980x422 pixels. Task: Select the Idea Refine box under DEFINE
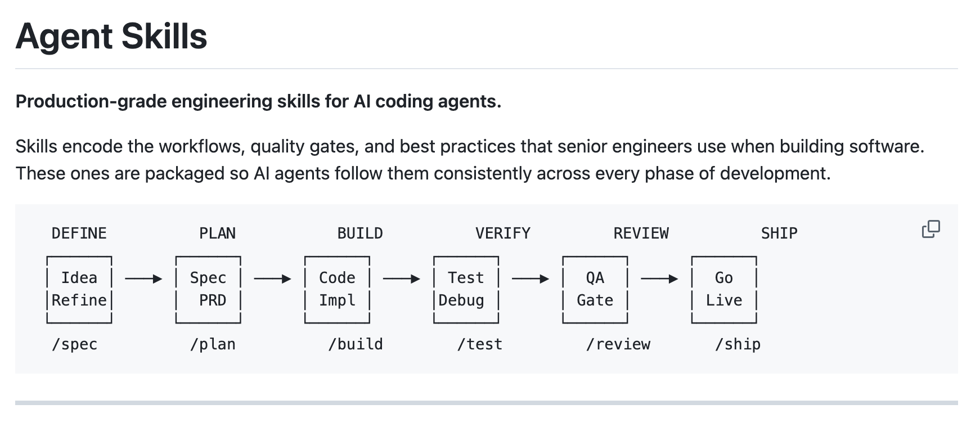point(79,289)
